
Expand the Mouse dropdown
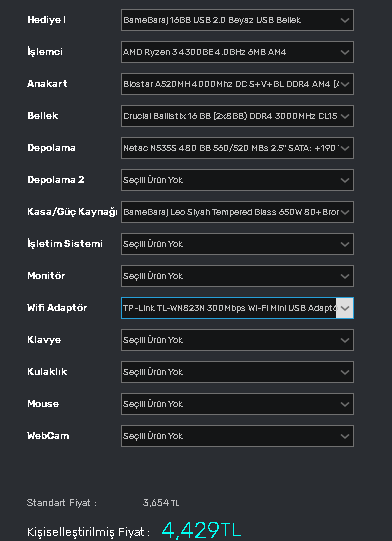click(237, 404)
